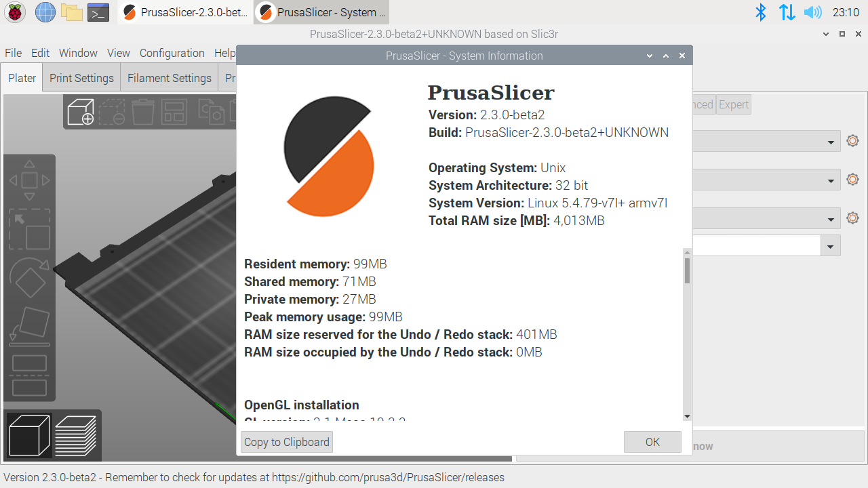Open the Bluetooth tray icon
The height and width of the screenshot is (488, 868).
click(761, 12)
